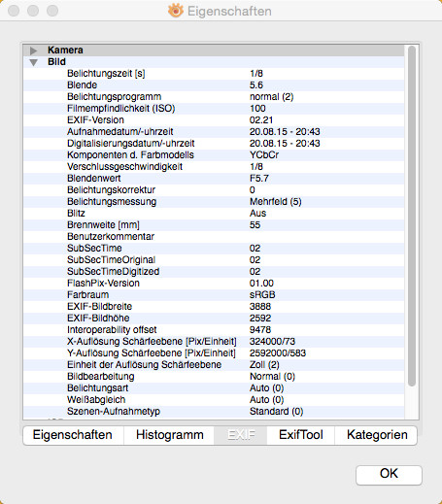The width and height of the screenshot is (442, 504).
Task: Click the Farbraum sRGB row
Action: 214,295
